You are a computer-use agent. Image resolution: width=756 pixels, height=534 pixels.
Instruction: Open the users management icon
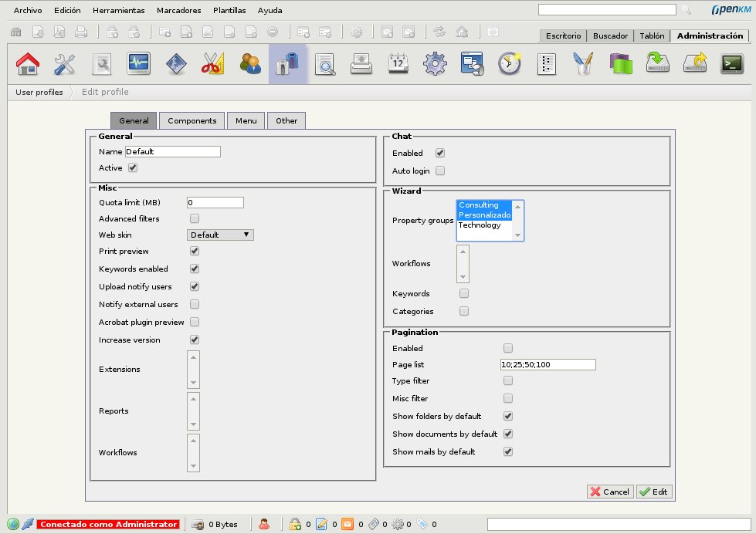pyautogui.click(x=249, y=64)
